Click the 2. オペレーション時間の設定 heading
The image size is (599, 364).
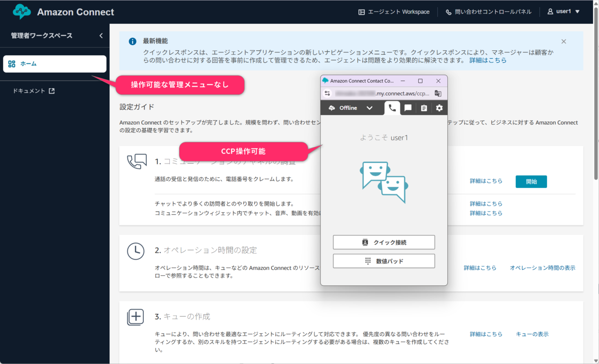coord(206,250)
